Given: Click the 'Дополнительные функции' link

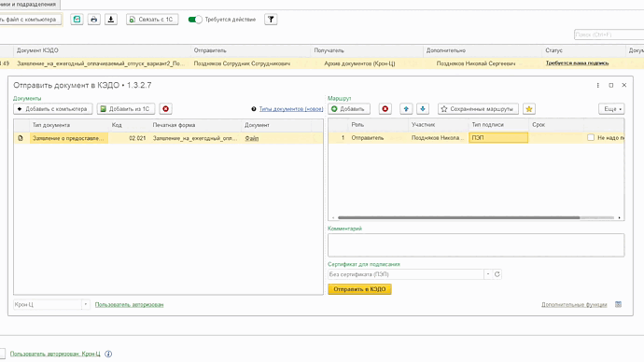Looking at the screenshot, I should click(x=574, y=304).
